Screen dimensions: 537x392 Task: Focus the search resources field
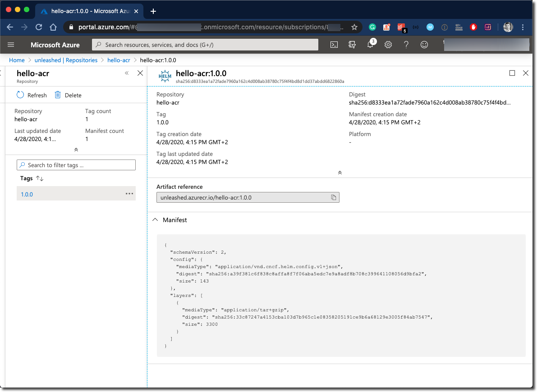tap(205, 45)
